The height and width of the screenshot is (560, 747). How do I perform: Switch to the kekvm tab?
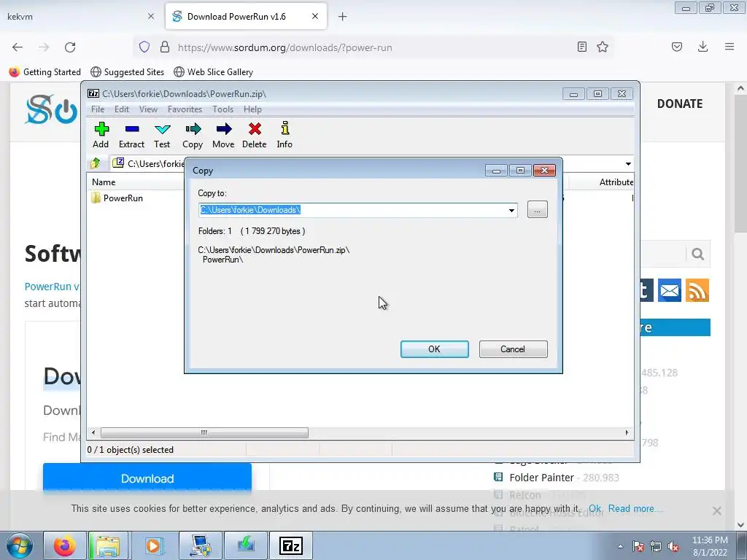pos(80,17)
